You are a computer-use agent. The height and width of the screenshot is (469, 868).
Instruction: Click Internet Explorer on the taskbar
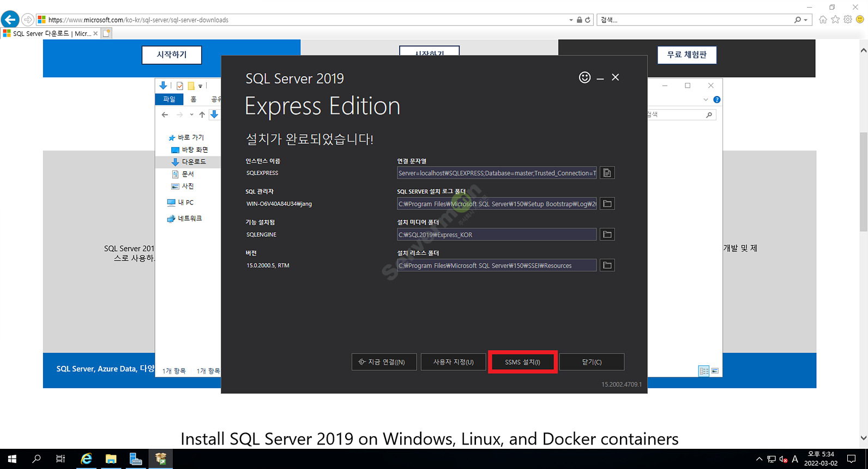86,459
